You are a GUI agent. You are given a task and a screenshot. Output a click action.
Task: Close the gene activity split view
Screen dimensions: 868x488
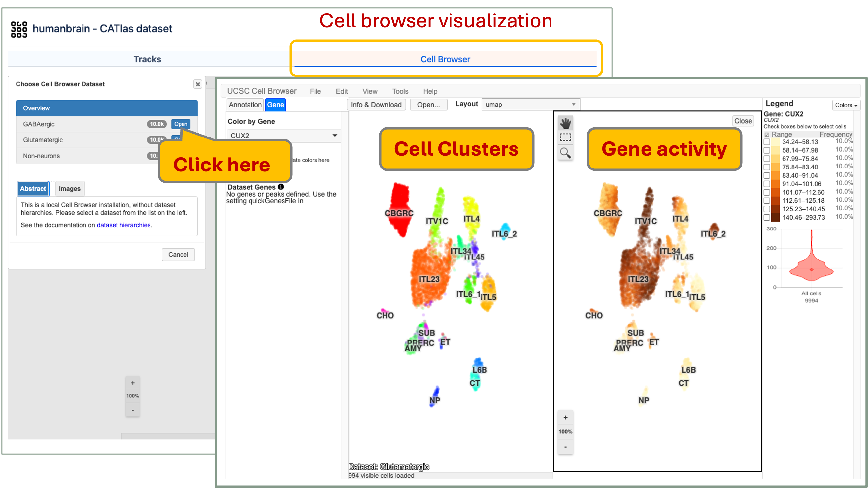pos(743,121)
